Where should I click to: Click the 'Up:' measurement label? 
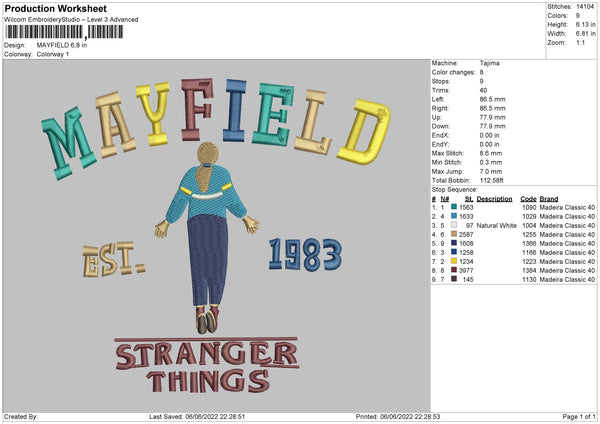point(436,117)
